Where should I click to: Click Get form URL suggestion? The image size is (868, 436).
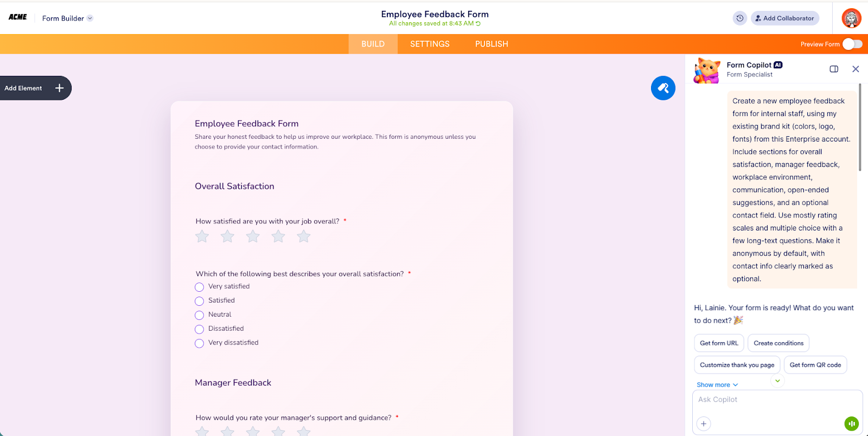click(719, 343)
